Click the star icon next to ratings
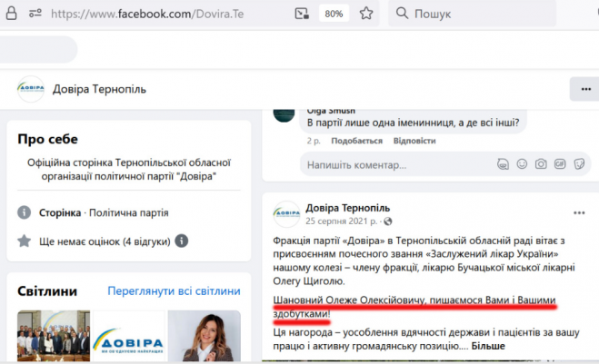This screenshot has width=599, height=364. [x=24, y=241]
